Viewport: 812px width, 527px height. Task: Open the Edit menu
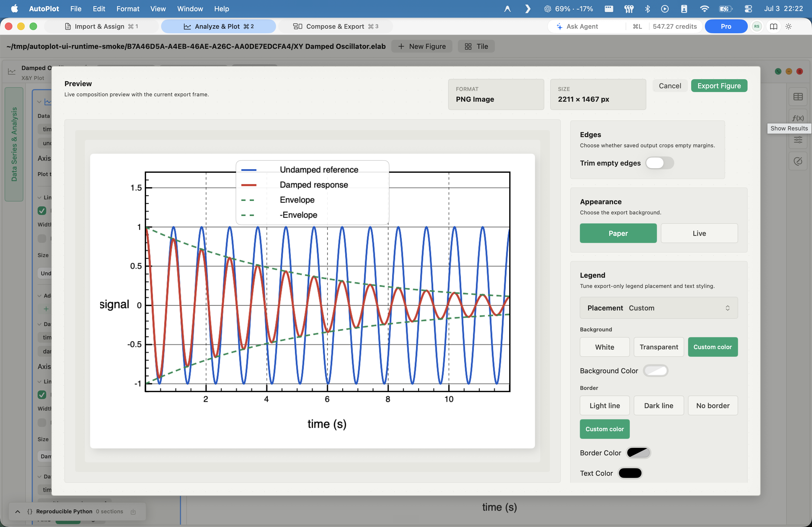[99, 9]
